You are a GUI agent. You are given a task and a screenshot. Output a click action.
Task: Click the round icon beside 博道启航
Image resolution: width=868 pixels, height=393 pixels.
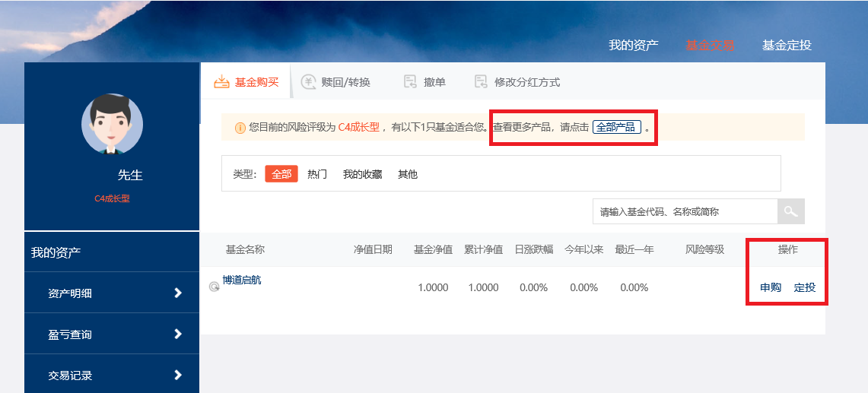215,287
